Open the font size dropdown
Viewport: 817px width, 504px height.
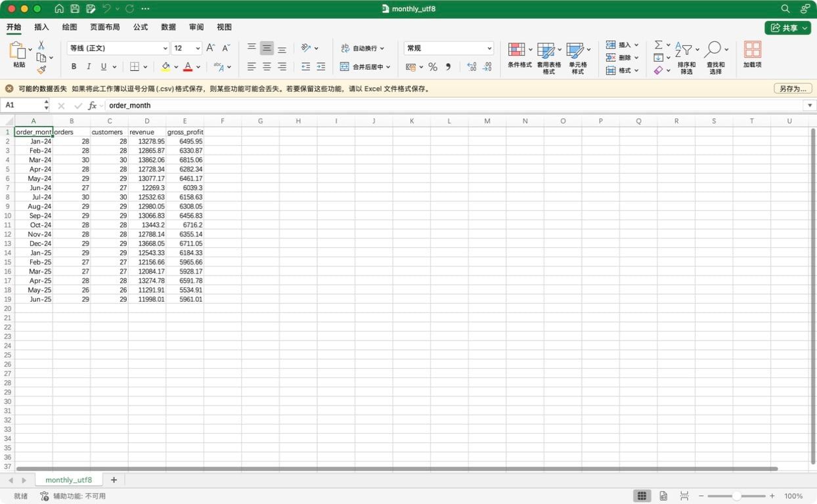pyautogui.click(x=198, y=48)
